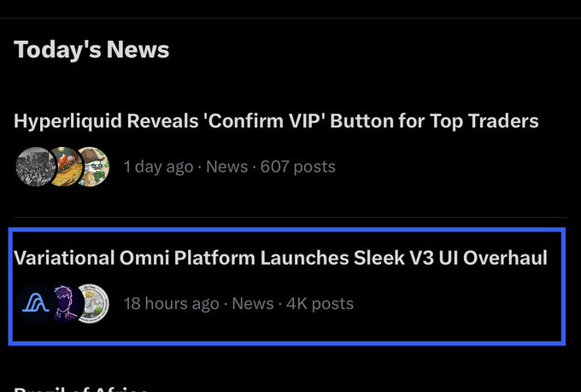581x392 pixels.
Task: Open the purple silhouette avatar
Action: tap(67, 303)
